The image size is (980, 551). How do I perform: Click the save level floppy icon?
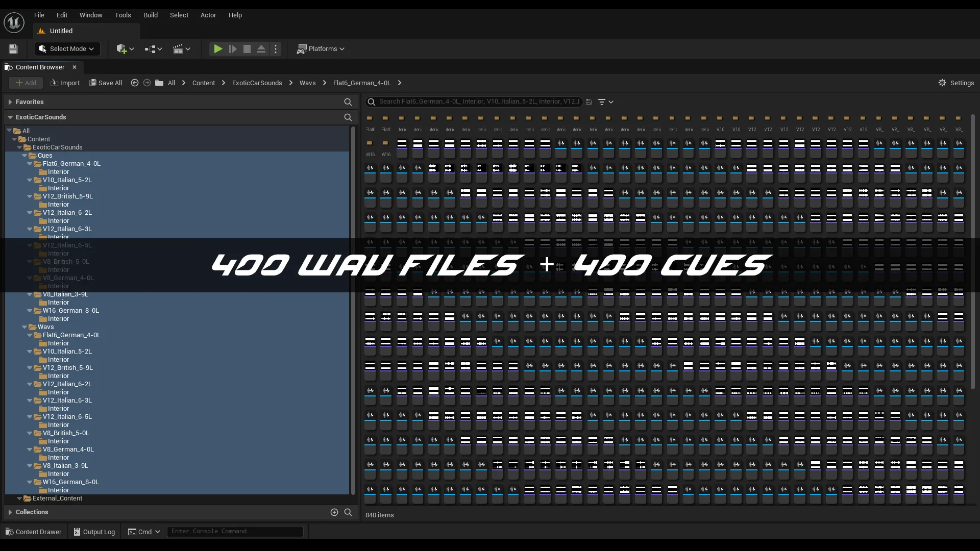(x=13, y=49)
